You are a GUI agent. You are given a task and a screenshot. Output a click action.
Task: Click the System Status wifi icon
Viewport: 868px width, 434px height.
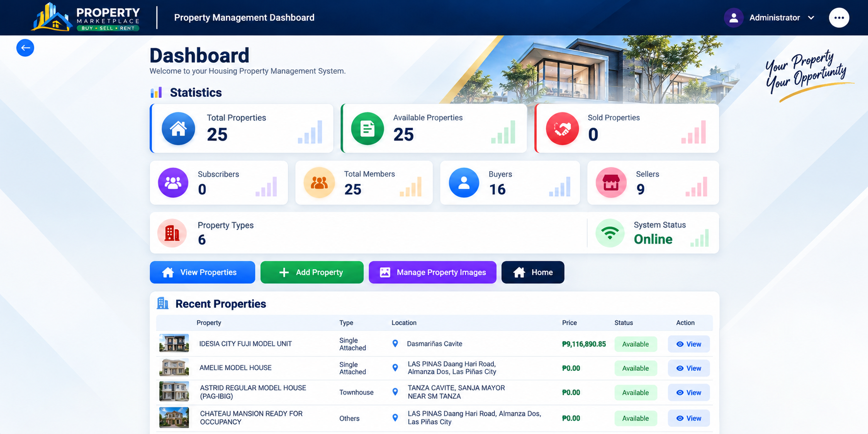click(610, 233)
